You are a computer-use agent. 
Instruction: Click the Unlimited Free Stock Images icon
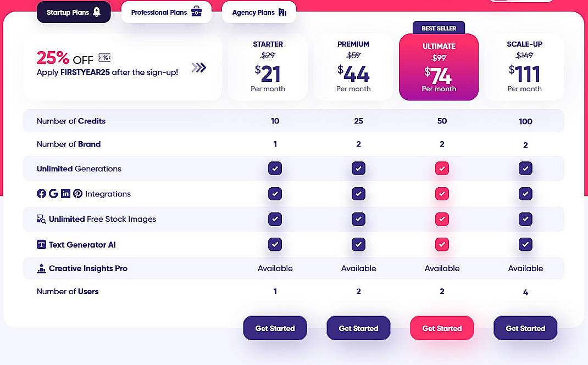click(x=41, y=219)
